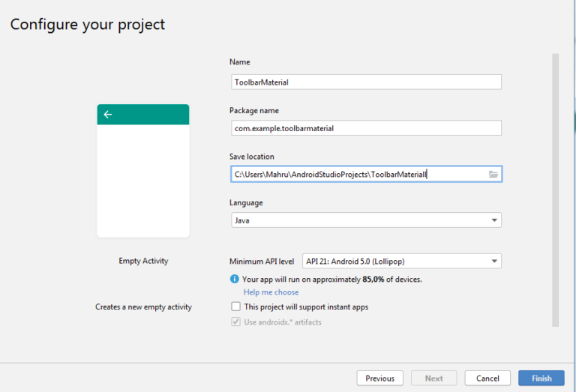Click the Empty Activity template label
Screen dimensions: 576x392
click(x=143, y=261)
